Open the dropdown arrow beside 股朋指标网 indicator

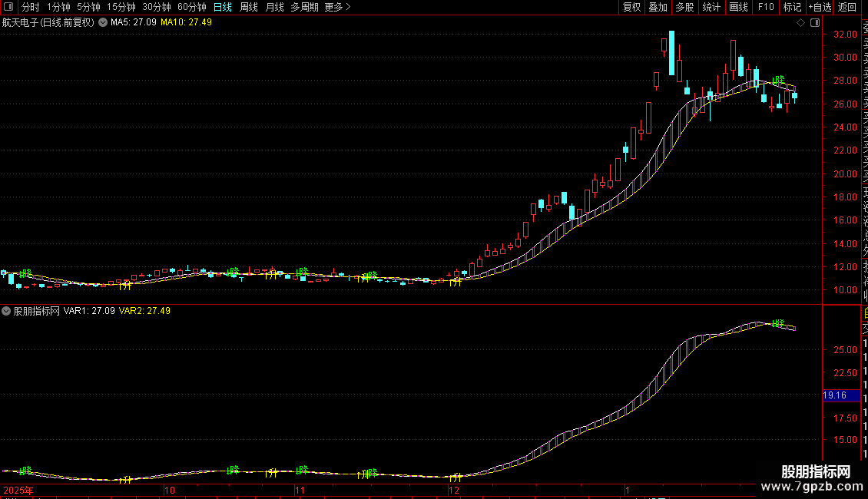tap(6, 311)
